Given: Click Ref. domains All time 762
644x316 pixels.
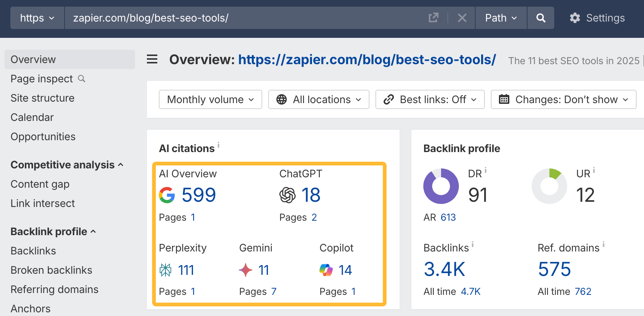Looking at the screenshot, I should point(583,292).
